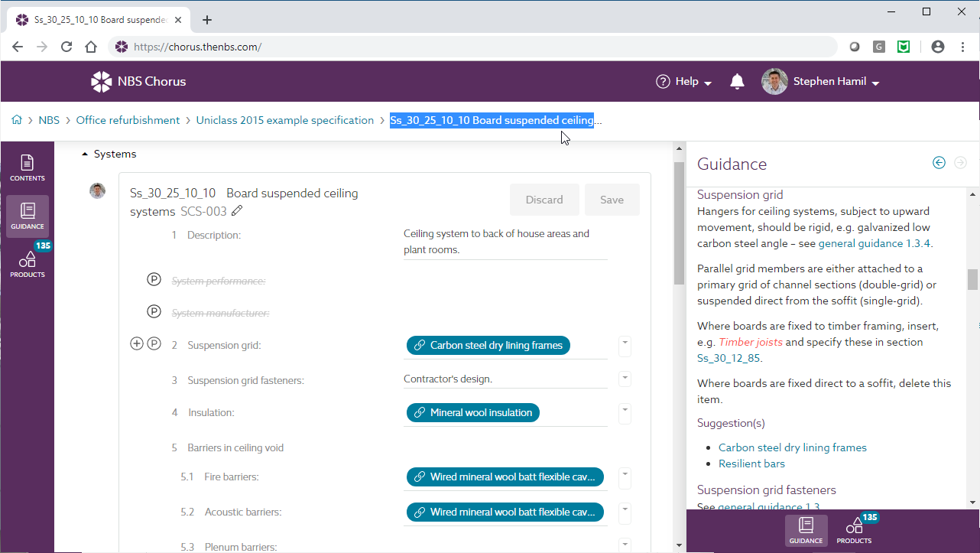Screen dimensions: 980x553
Task: Open Suspension grid fasteners dropdown
Action: (x=625, y=378)
